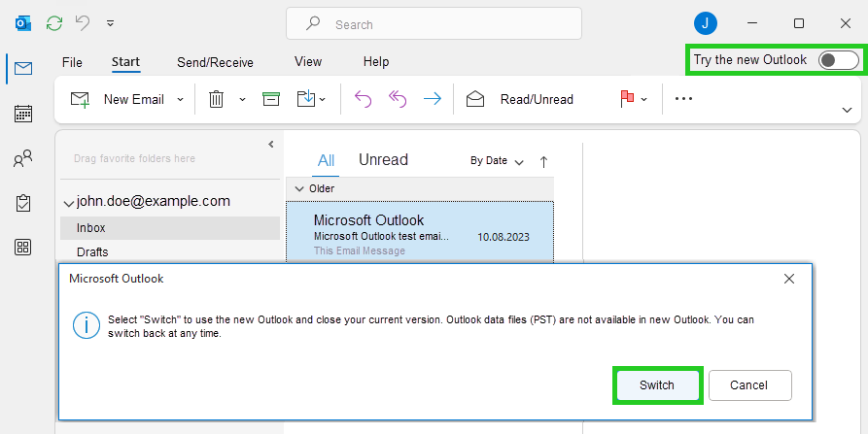Screen dimensions: 868x434
Task: Click the Archive box icon
Action: tap(271, 99)
